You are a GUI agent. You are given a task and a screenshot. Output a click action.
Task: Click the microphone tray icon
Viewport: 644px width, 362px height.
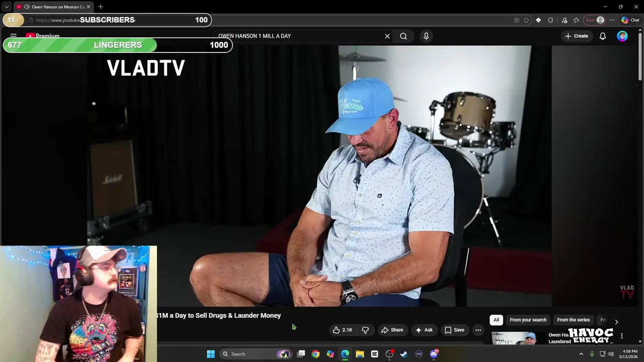(592, 354)
